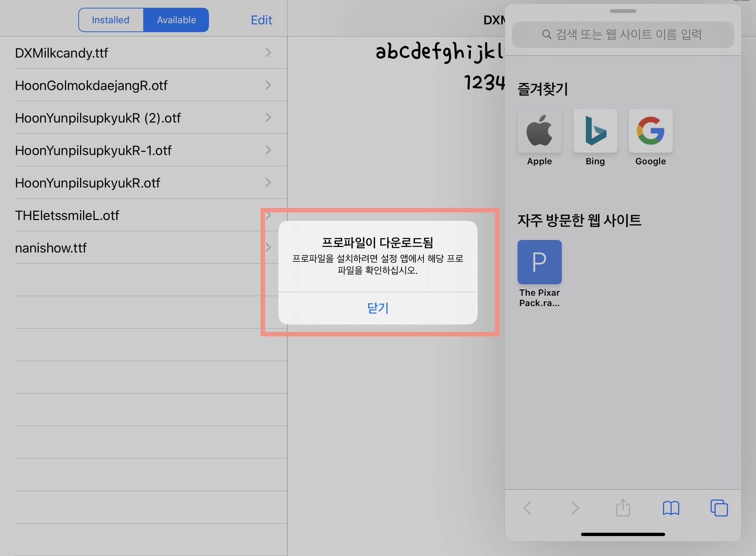
Task: Select nanishow.ttf in font list
Action: click(51, 248)
